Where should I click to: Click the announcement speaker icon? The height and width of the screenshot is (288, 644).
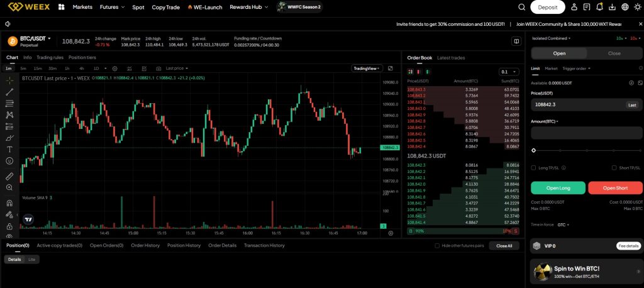[x=8, y=25]
